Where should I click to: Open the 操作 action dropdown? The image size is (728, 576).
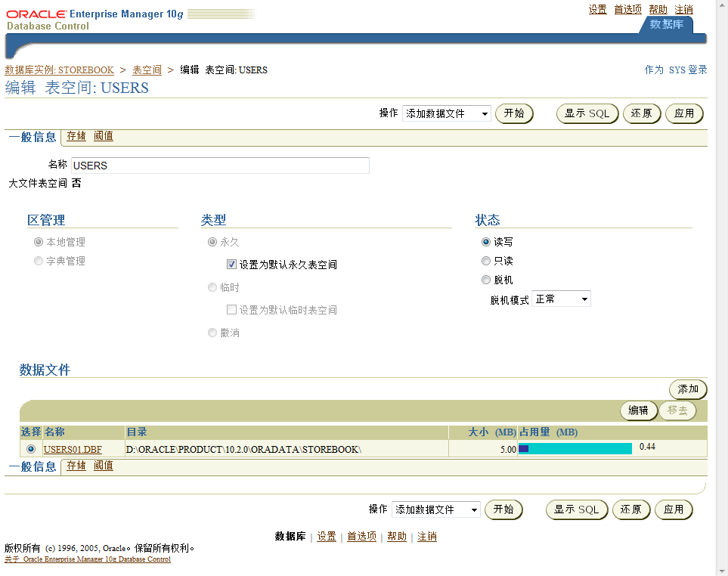point(446,113)
